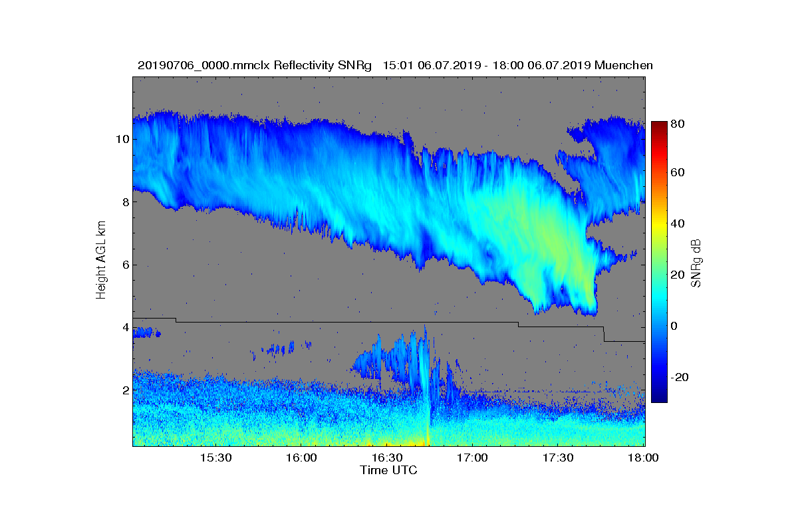Image resolution: width=798 pixels, height=532 pixels.
Task: Click the yellow band of the colorbar
Action: coord(659,226)
